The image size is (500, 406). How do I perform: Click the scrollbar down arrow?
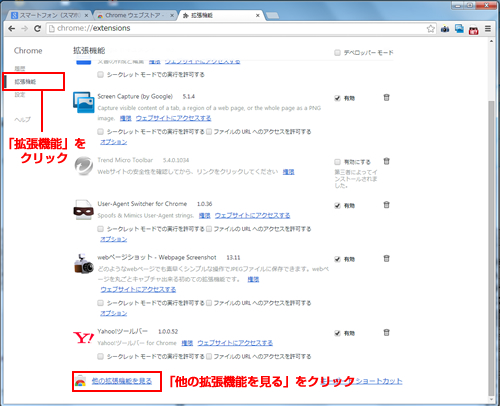click(x=491, y=399)
